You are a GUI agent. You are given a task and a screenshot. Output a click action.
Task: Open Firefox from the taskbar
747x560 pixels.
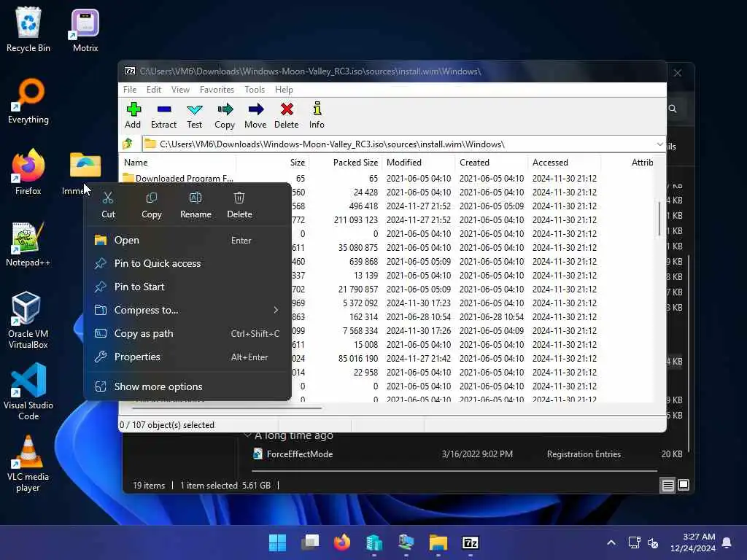tap(342, 542)
